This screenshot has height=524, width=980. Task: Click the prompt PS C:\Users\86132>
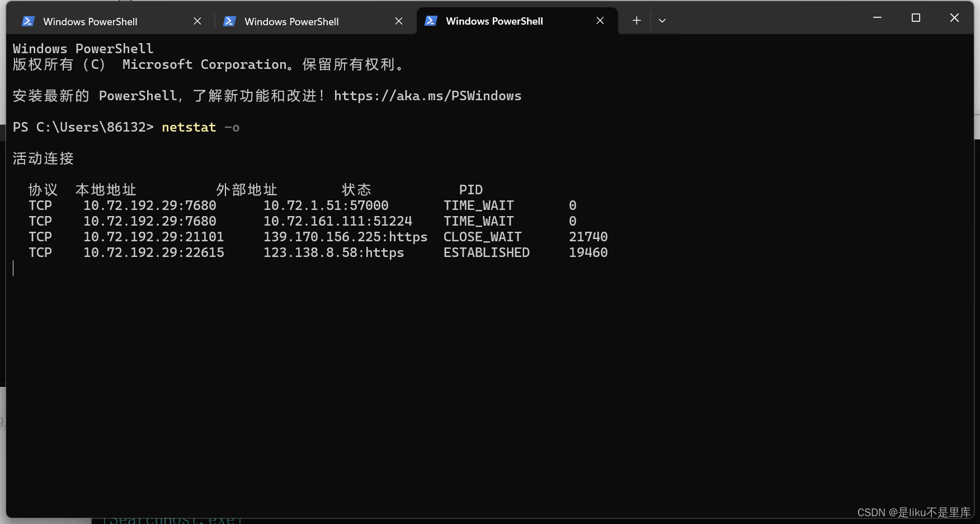pyautogui.click(x=83, y=127)
